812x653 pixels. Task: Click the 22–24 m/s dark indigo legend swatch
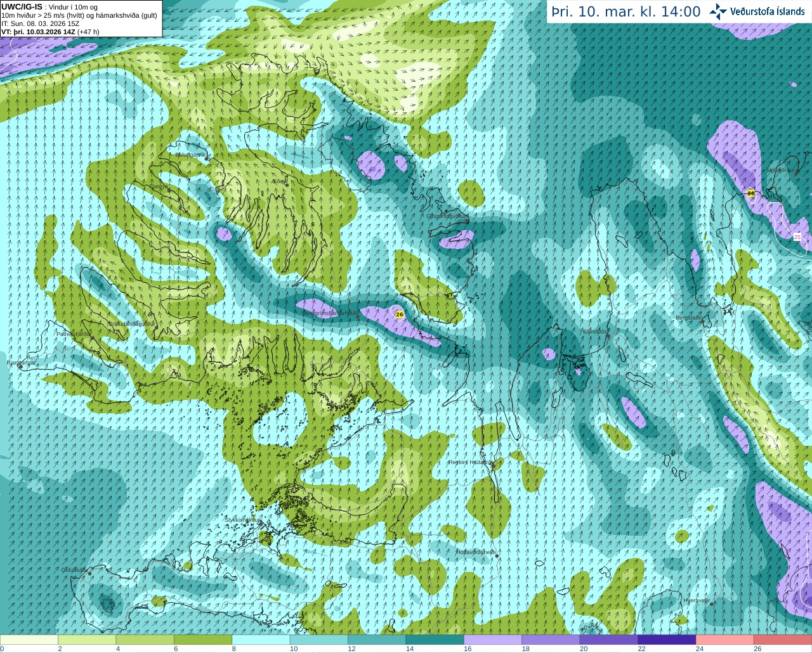pos(667,640)
